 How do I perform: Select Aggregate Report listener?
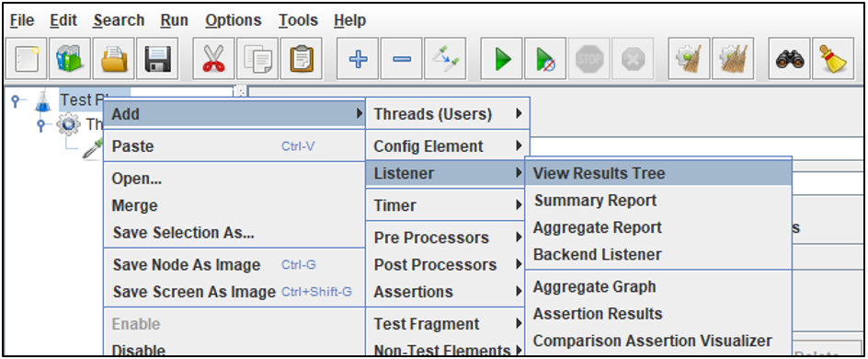(658, 227)
